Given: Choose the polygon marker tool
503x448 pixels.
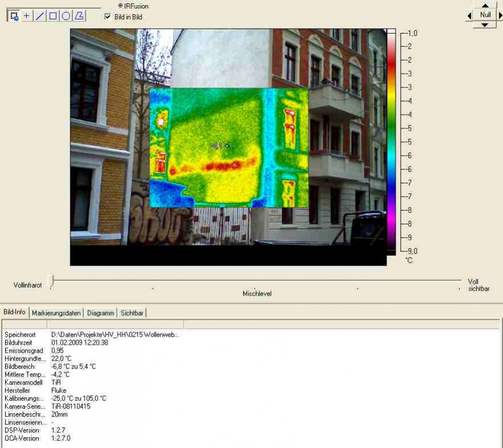Looking at the screenshot, I should click(79, 16).
